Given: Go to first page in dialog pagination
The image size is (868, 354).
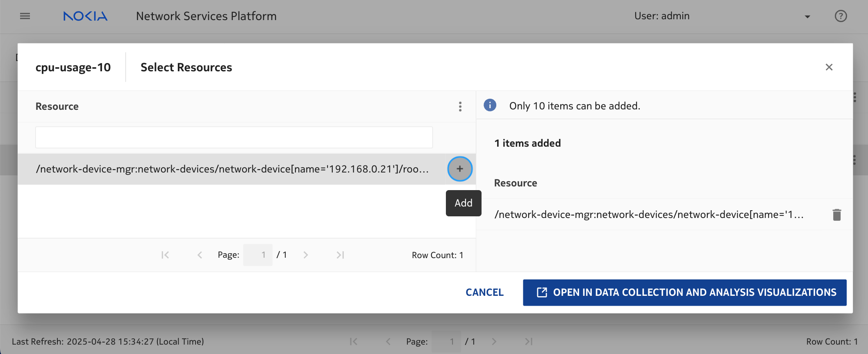Looking at the screenshot, I should 165,255.
